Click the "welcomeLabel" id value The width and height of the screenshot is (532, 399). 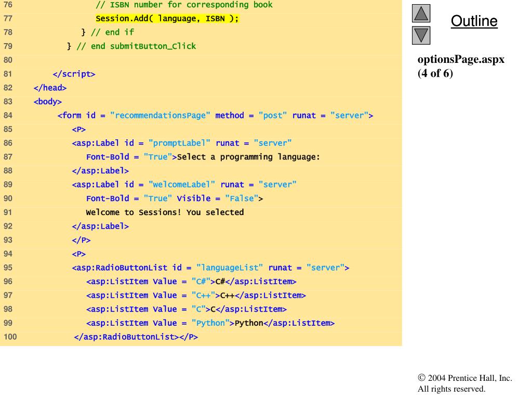182,184
